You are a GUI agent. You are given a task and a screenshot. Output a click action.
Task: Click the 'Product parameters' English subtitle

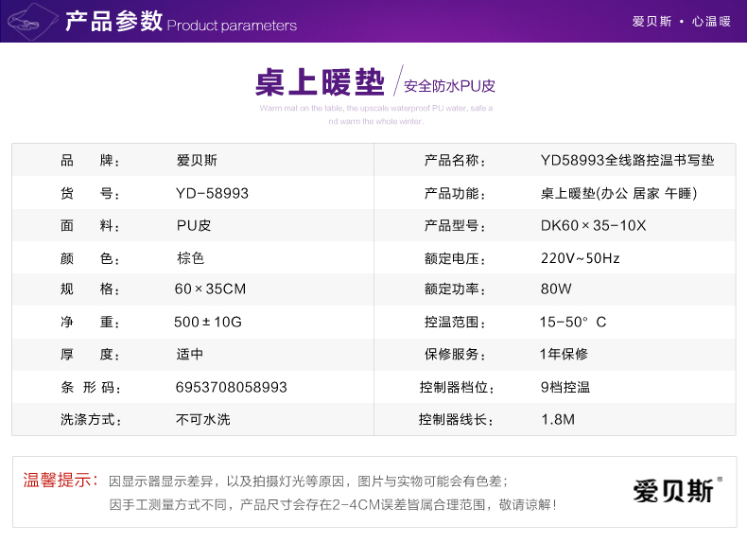click(232, 26)
